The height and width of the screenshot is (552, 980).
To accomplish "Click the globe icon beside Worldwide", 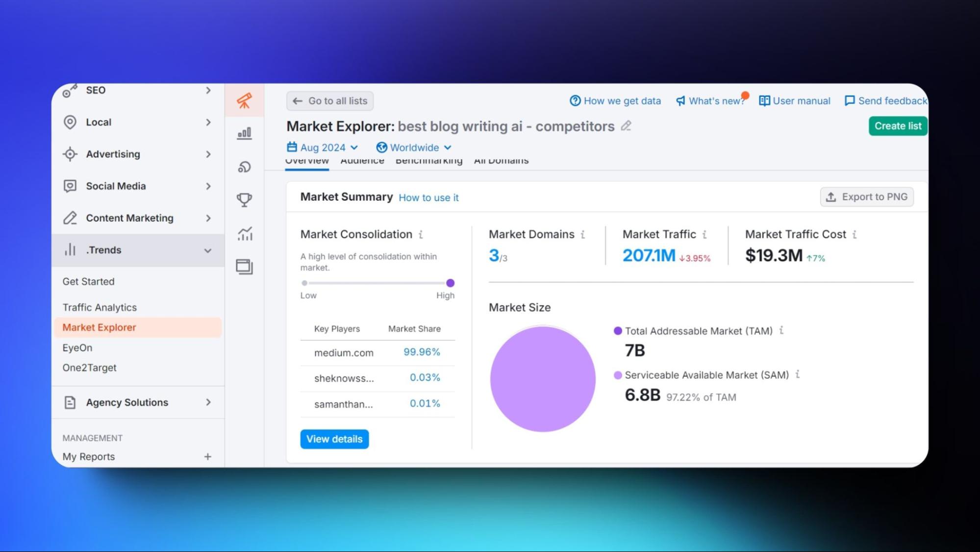I will (381, 147).
